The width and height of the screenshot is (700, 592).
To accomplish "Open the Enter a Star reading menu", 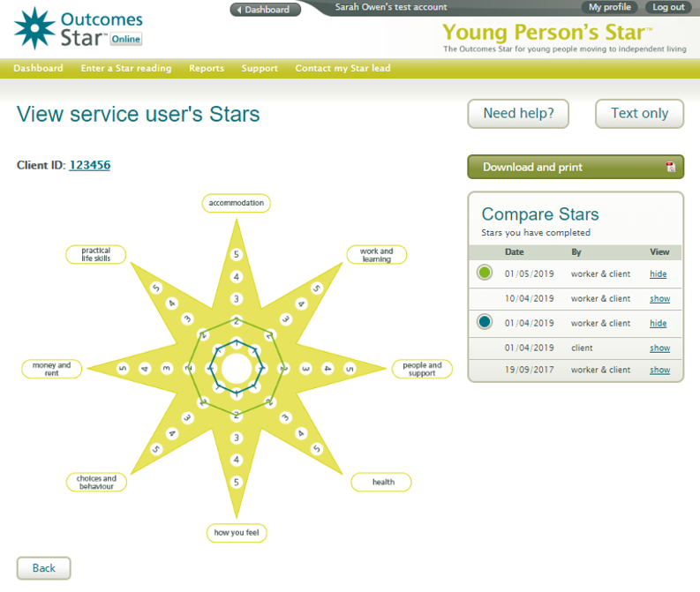I will pyautogui.click(x=126, y=68).
